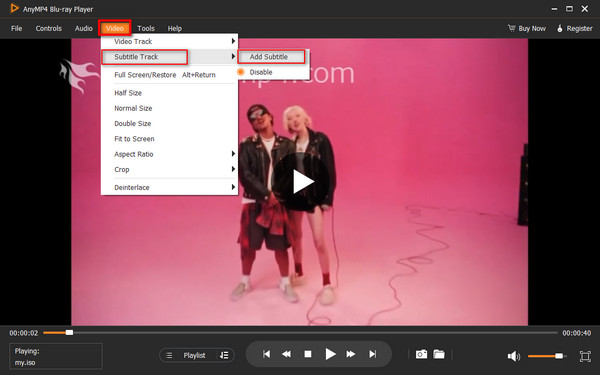Click the total duration 00:00:40
600x375 pixels.
coord(576,333)
